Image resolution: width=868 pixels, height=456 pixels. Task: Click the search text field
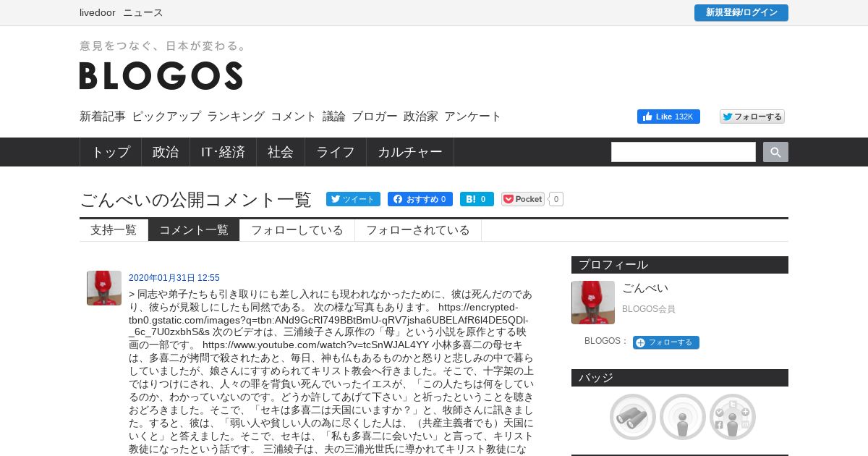[x=684, y=152]
